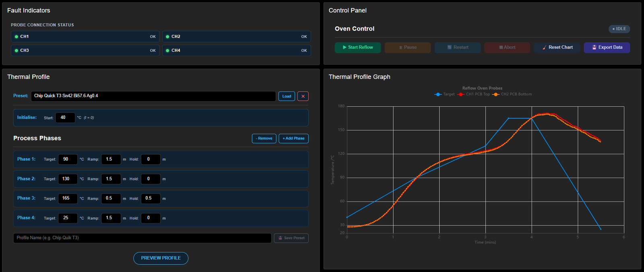Click Phase 3 hold field
Viewport: 644px width, 272px height.
151,198
